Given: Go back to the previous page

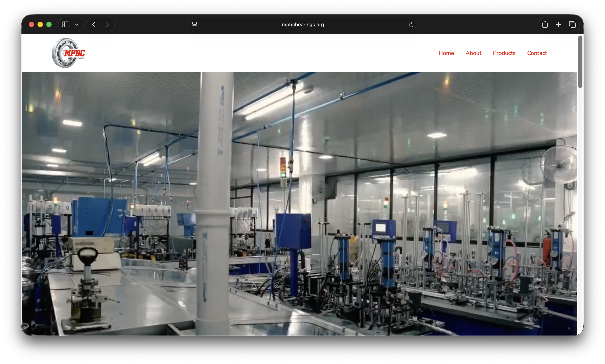Looking at the screenshot, I should [94, 24].
